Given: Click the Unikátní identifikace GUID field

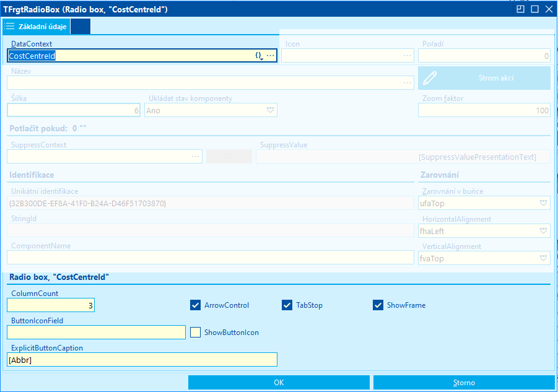Looking at the screenshot, I should point(211,203).
